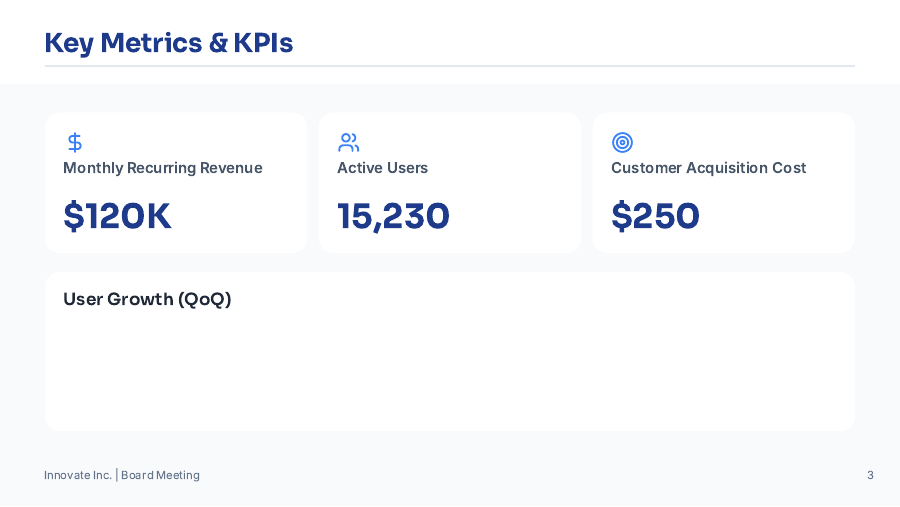The image size is (900, 507).
Task: Select the Board Meeting footer text
Action: click(x=161, y=475)
